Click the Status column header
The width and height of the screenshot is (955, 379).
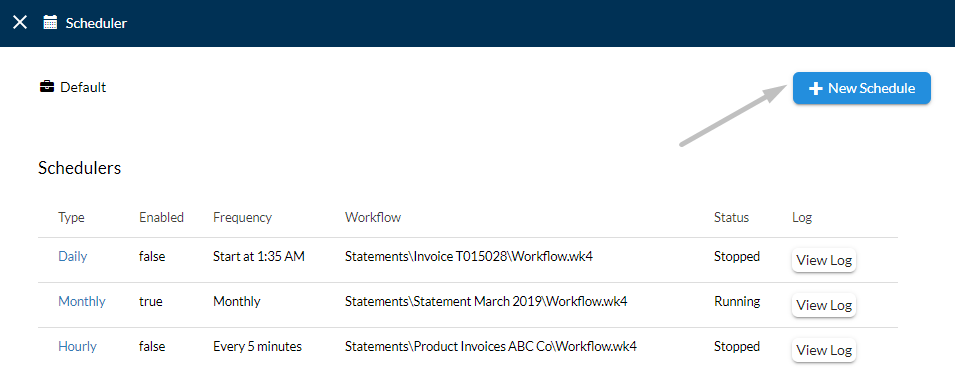coord(731,217)
